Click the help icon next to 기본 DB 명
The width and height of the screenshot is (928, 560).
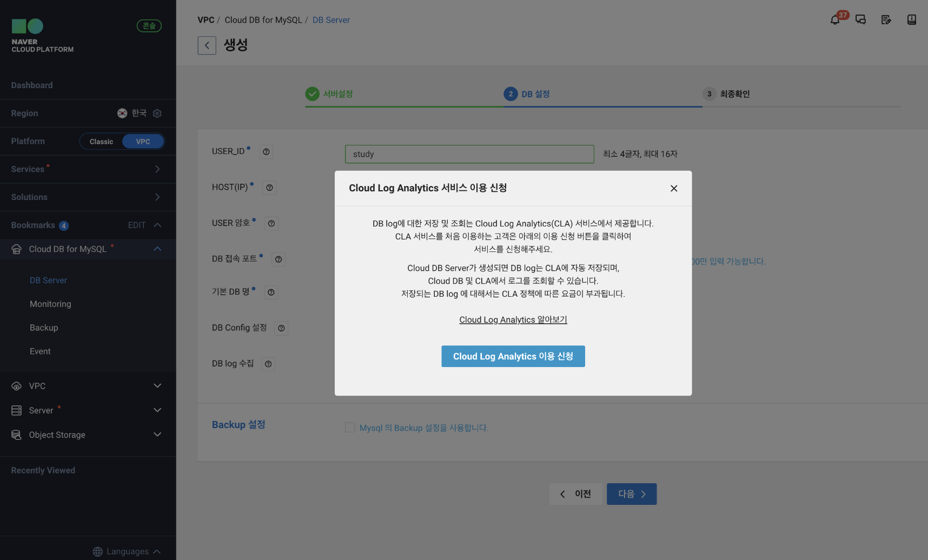pos(271,292)
